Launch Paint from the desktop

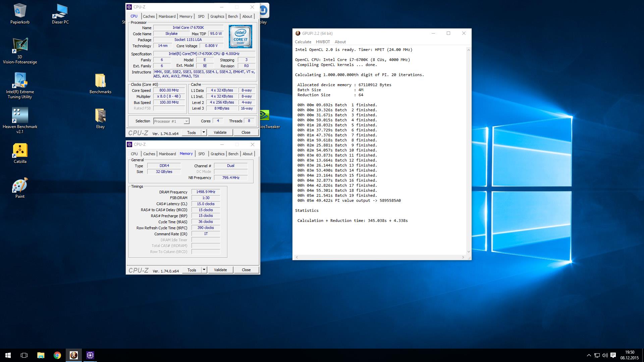20,188
